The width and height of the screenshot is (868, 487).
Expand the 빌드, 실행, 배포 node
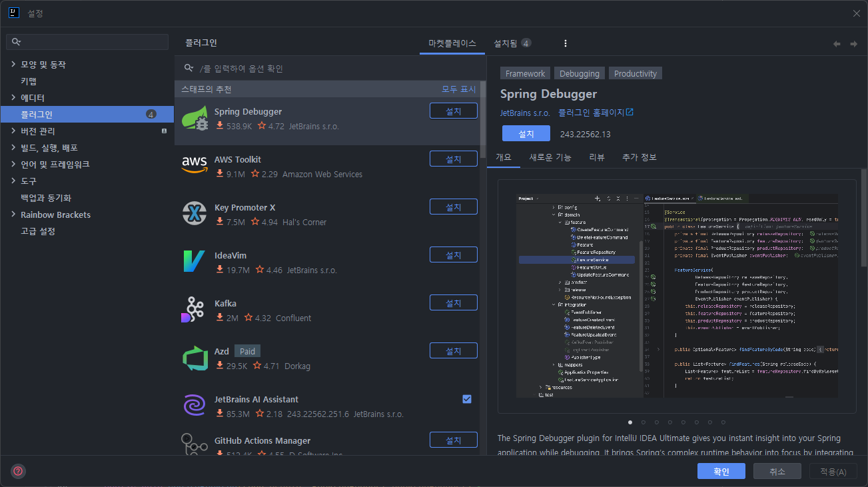pos(13,148)
